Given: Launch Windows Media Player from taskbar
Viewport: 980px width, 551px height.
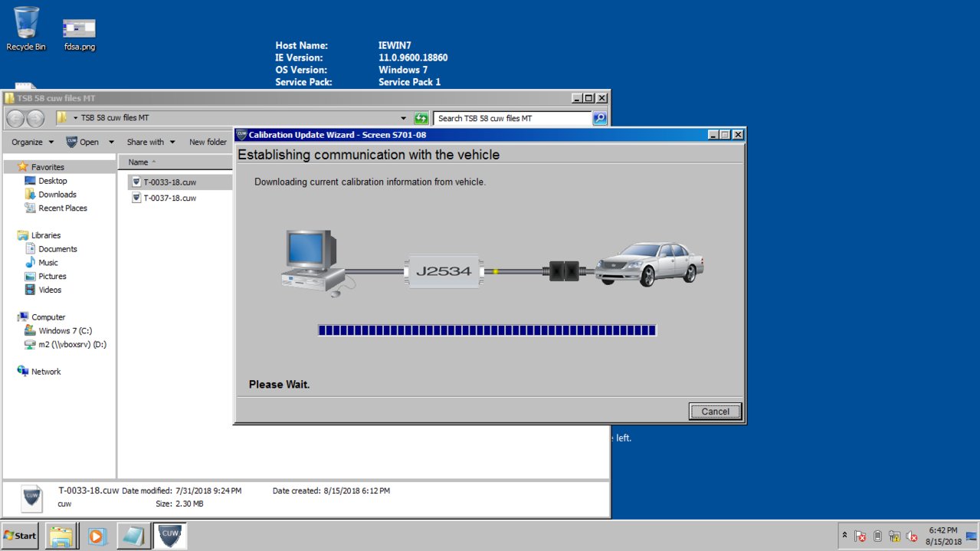Looking at the screenshot, I should click(x=97, y=536).
